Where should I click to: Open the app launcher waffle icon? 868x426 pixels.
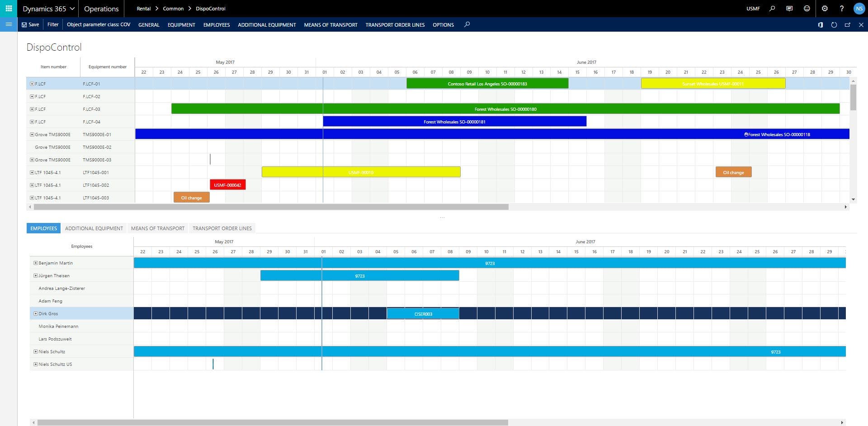point(9,9)
